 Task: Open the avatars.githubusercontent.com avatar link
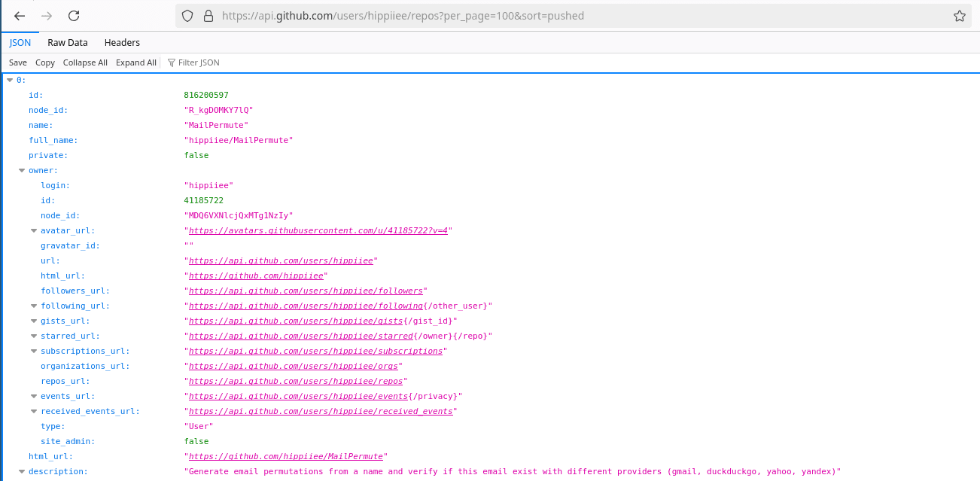pos(318,230)
